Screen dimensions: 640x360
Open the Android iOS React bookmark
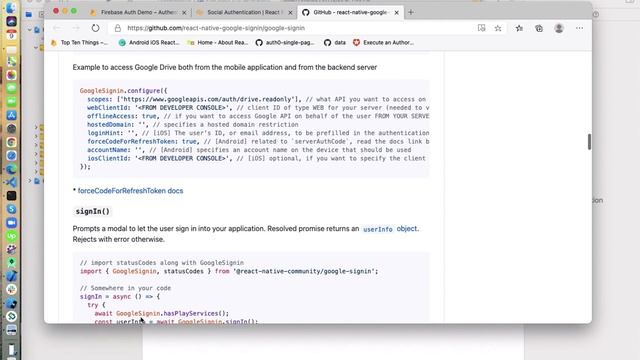(x=149, y=42)
